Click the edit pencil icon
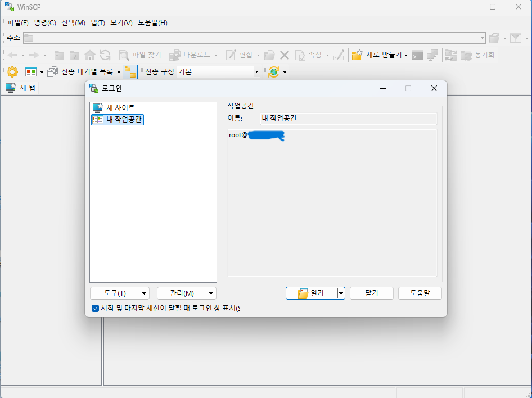Screen dimensions: 532x398 click(231, 55)
